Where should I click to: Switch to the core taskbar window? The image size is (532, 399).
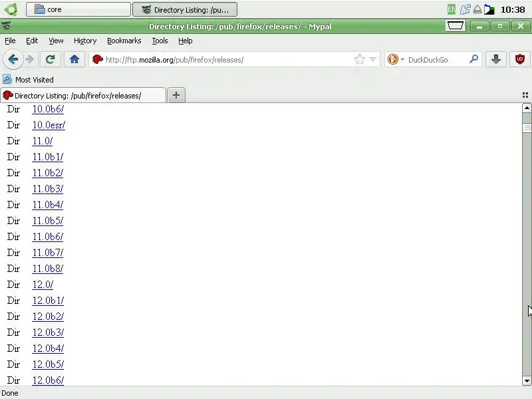[78, 9]
